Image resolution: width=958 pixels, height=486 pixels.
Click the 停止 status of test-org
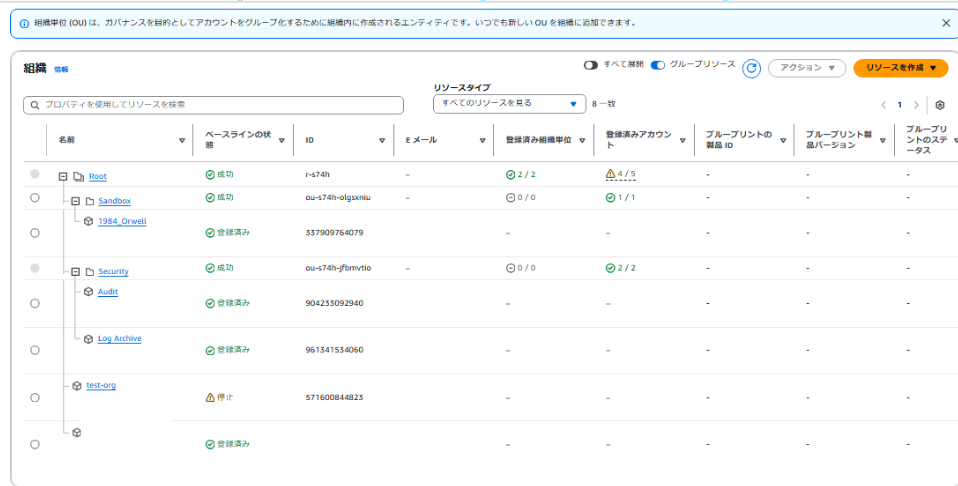click(x=225, y=397)
